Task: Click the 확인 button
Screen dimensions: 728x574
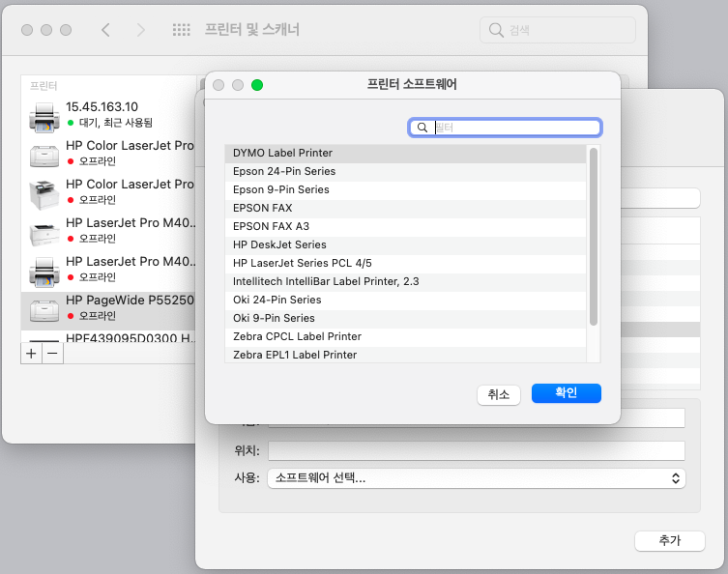Action: point(566,393)
